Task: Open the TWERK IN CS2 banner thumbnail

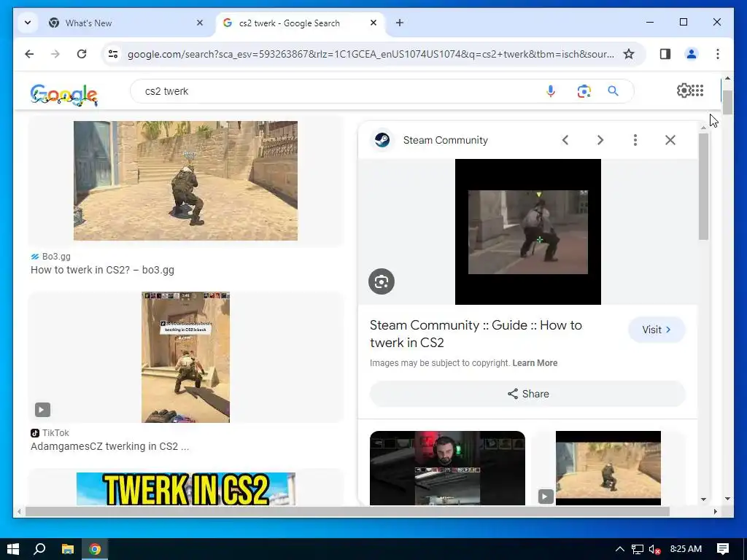Action: click(x=185, y=489)
